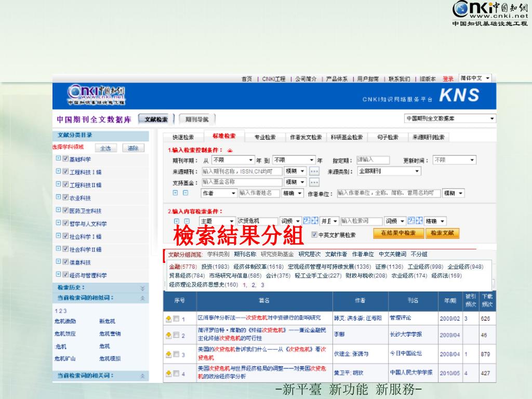Click the 清除 clear button
532x399 pixels.
[x=133, y=148]
